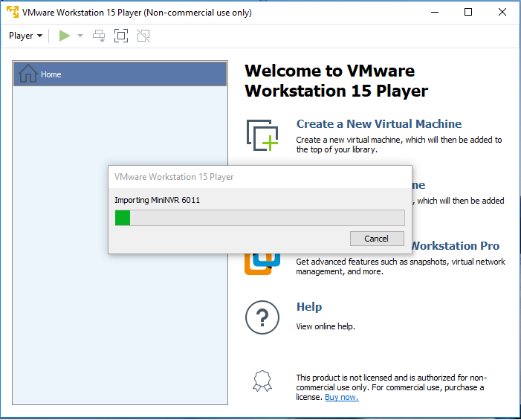Click 'View online help.' text
Screen dimensions: 521x420
click(x=326, y=326)
